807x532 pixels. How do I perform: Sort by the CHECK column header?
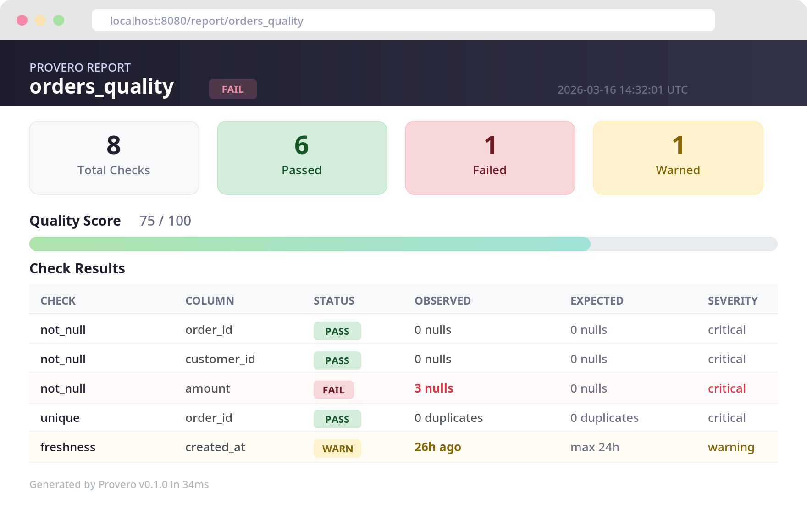(x=58, y=300)
